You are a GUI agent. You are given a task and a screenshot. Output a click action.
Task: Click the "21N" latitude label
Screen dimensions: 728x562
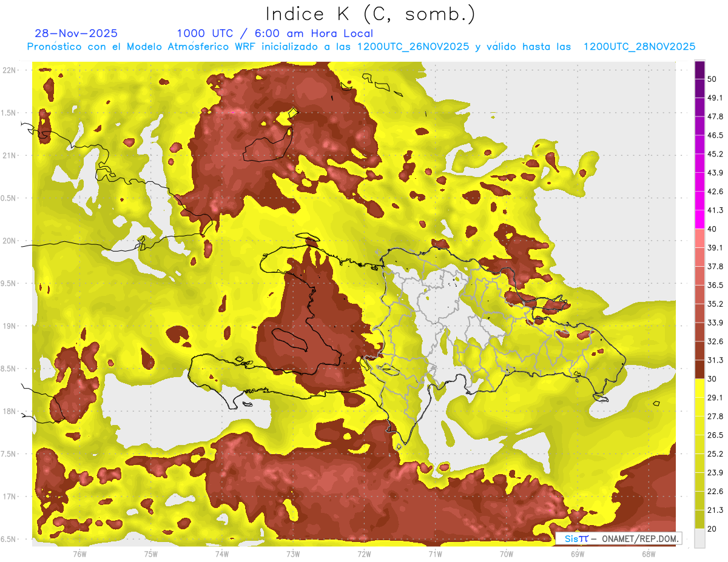point(9,155)
